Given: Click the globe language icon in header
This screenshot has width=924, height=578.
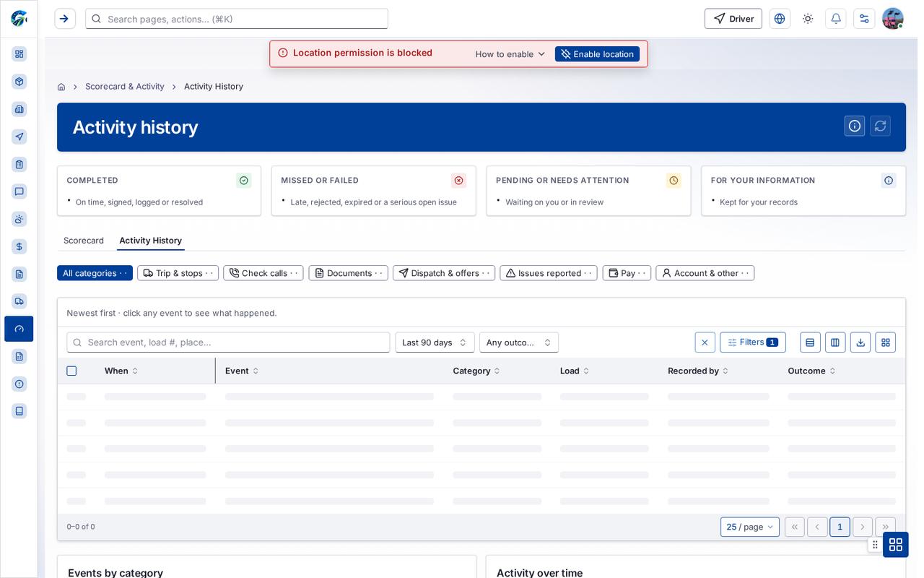Looking at the screenshot, I should coord(780,19).
